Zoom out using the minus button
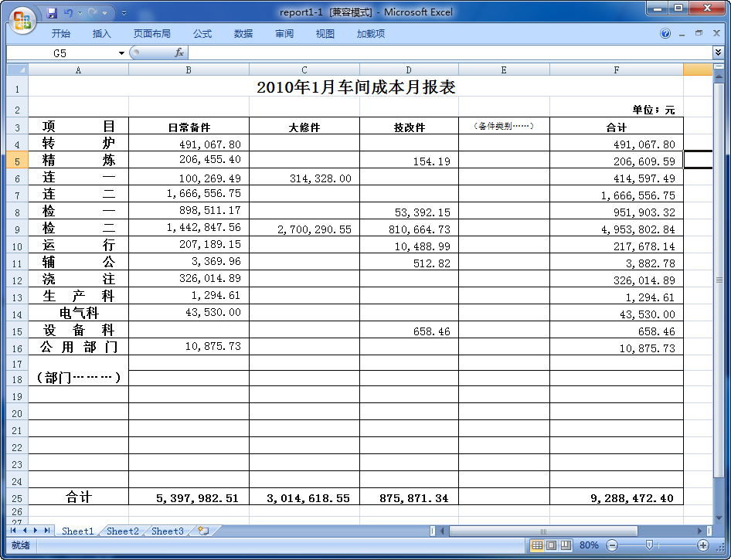 [613, 545]
